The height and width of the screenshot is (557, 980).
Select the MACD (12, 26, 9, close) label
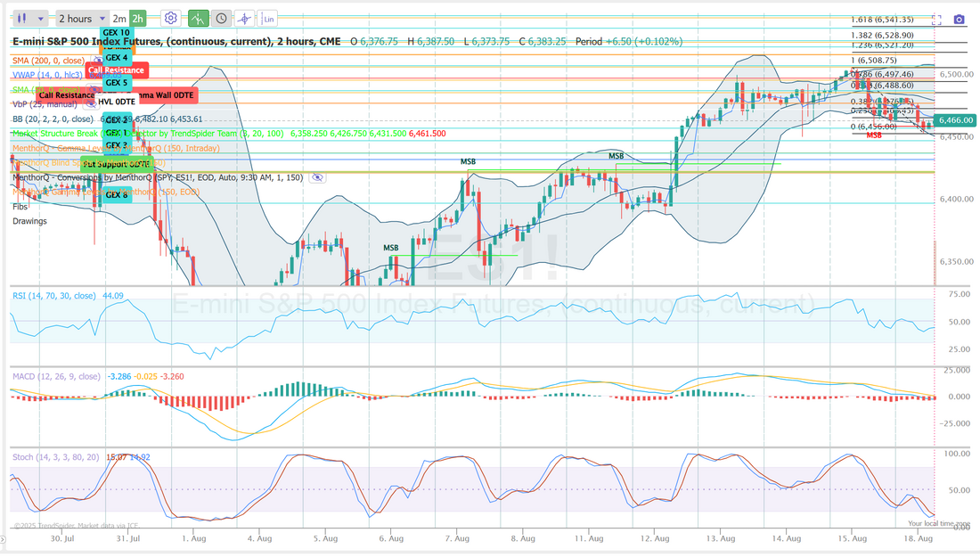click(56, 376)
